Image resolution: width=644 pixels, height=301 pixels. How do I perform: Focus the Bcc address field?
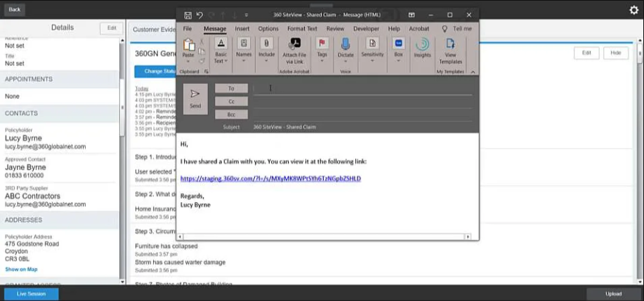click(362, 115)
